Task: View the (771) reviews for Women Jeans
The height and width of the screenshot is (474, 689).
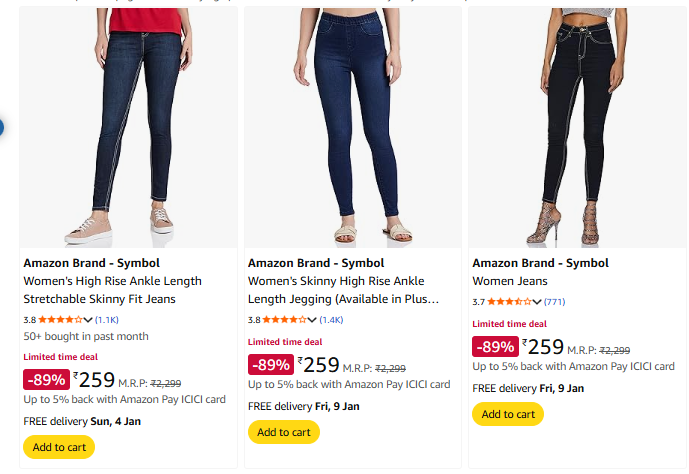Action: [x=555, y=302]
